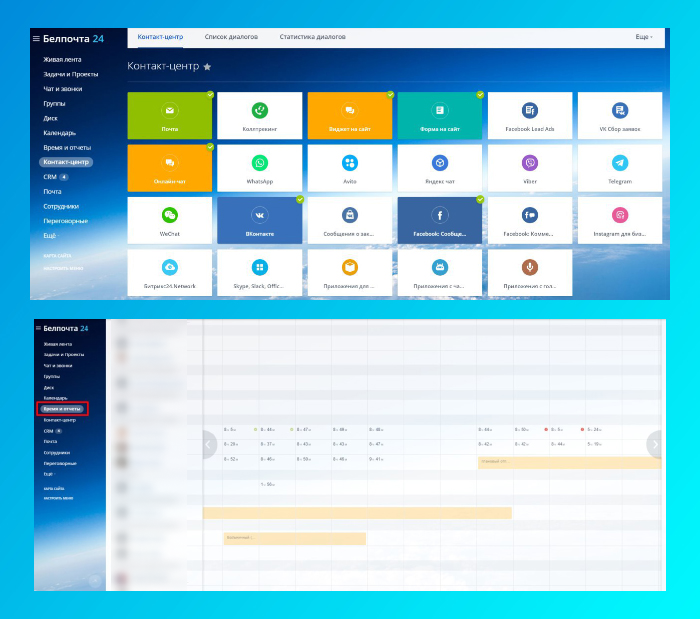Viewport: 700px width, 619px height.
Task: Open Живая лента in Контакт-центр screen sidebar
Action: [62, 59]
